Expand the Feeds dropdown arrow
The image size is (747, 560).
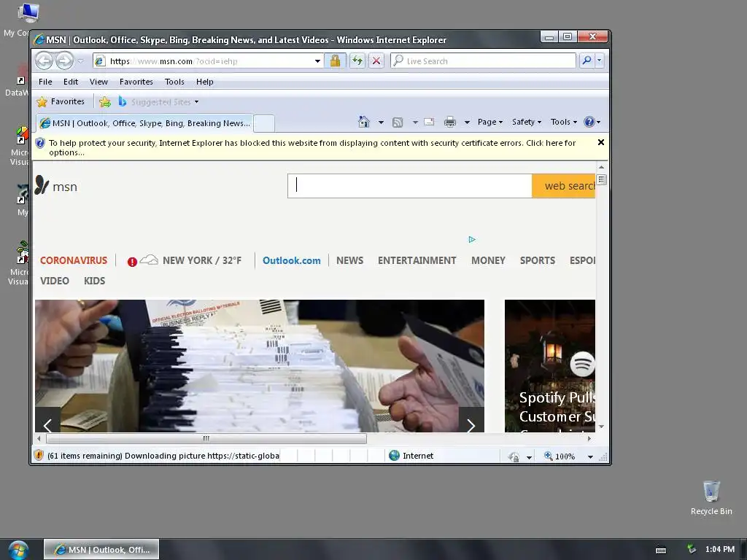[x=415, y=122]
